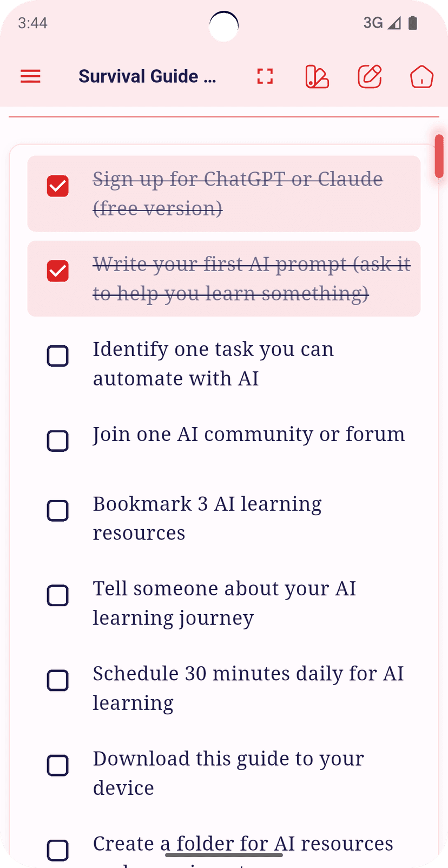
Task: Click the scrollbar on the right edge
Action: (439, 157)
